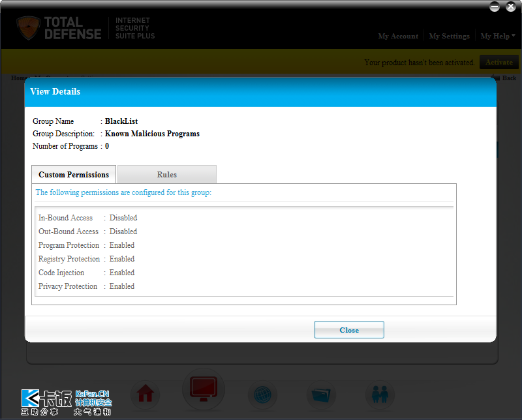Screen dimensions: 522x420
Task: Open the globe internet security icon
Action: click(262, 395)
